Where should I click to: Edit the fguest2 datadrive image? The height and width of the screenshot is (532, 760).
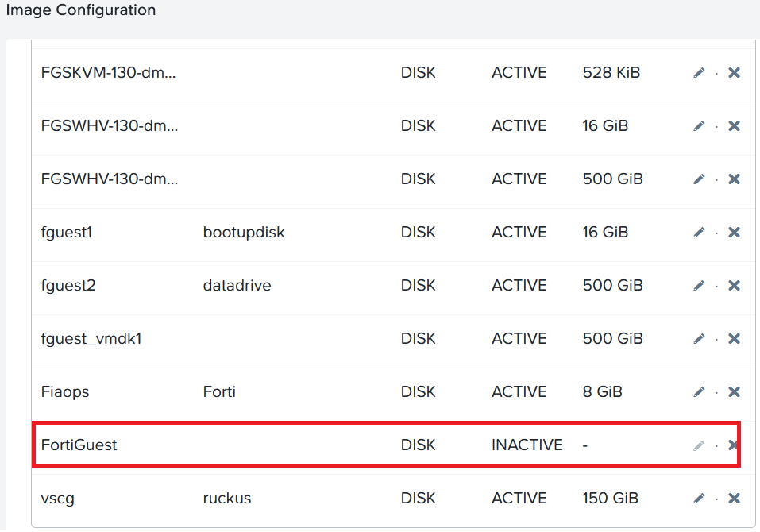click(698, 285)
